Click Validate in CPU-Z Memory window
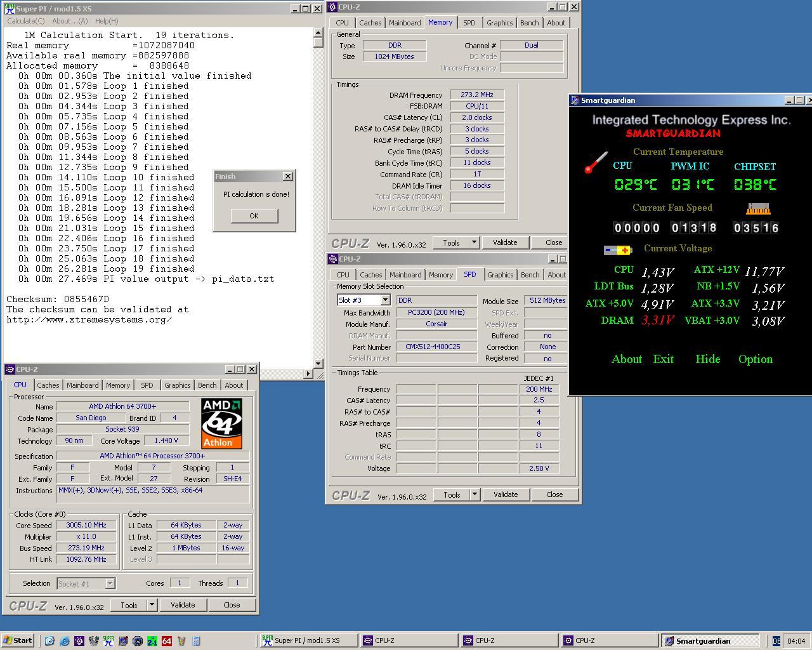The width and height of the screenshot is (812, 650). click(505, 242)
